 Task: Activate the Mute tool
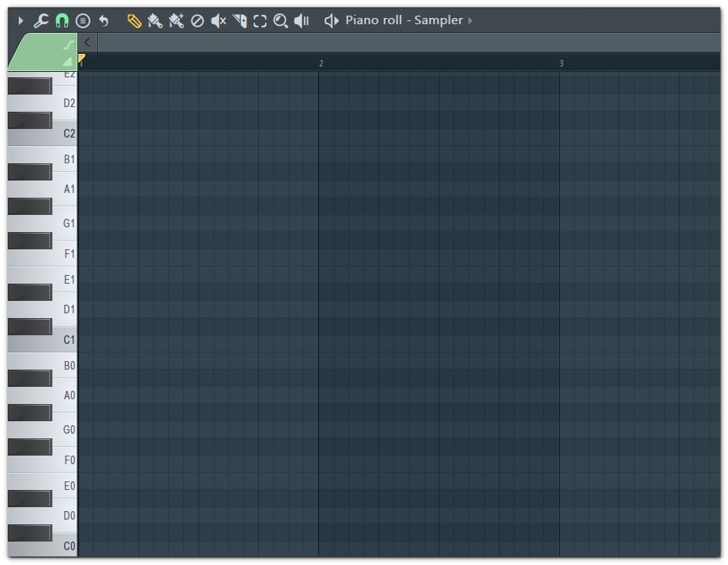(x=217, y=20)
